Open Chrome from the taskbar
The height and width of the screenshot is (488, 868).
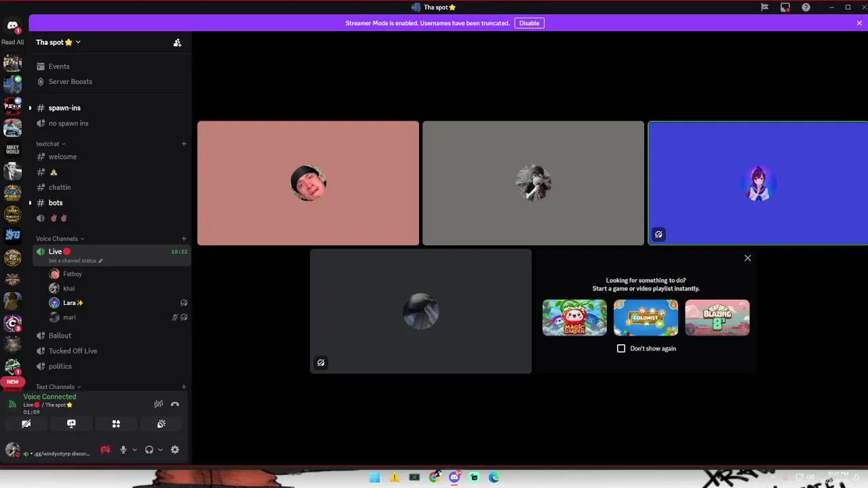pos(435,477)
